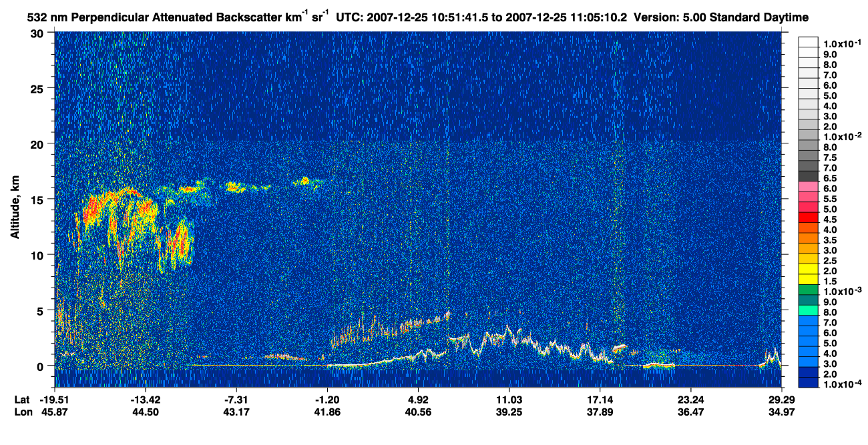This screenshot has width=868, height=445.
Task: Click latitude value -1.20
Action: point(327,400)
